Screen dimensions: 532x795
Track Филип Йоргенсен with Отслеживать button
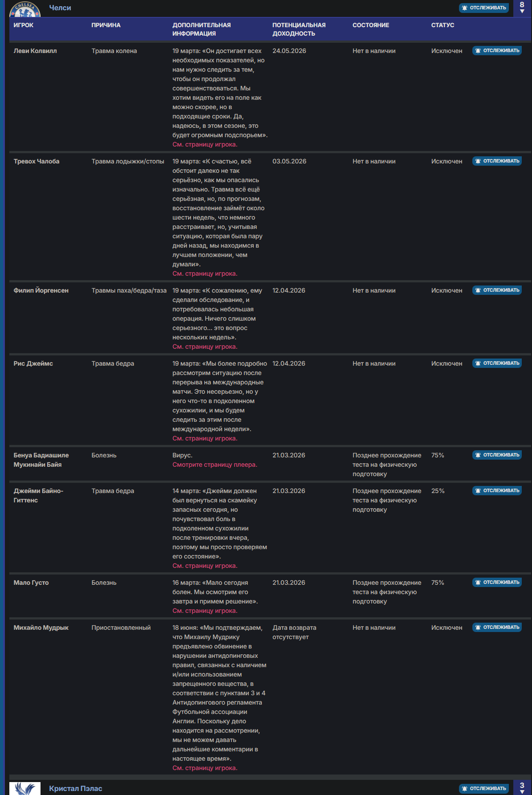click(x=497, y=290)
